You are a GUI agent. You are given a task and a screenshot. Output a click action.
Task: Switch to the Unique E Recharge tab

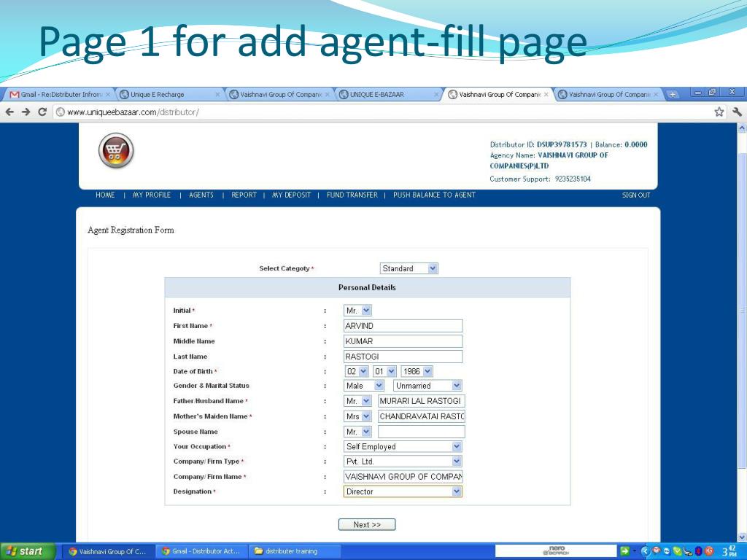click(169, 94)
